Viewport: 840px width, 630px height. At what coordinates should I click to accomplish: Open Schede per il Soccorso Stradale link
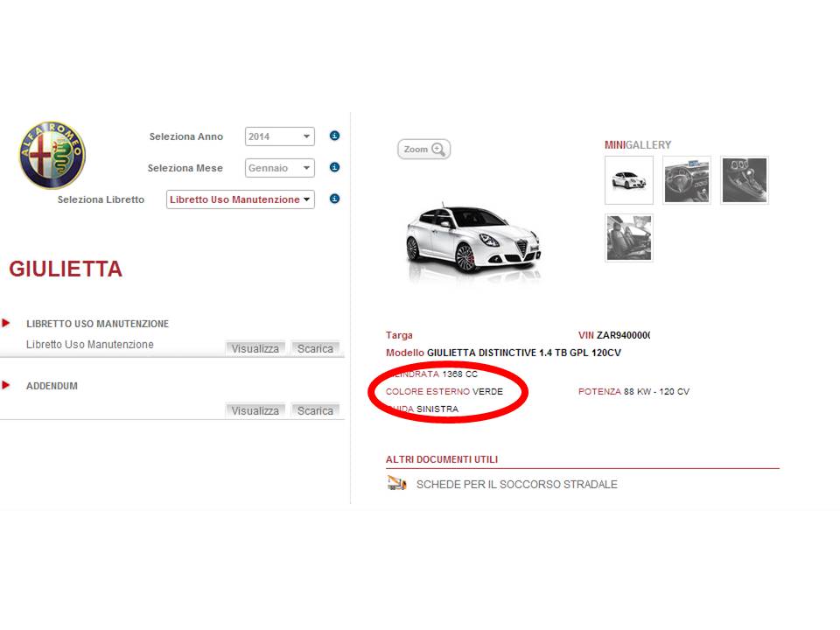[516, 484]
